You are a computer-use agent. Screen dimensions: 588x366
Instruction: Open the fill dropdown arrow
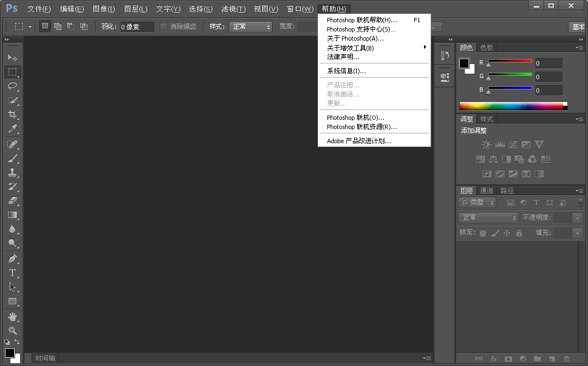(x=578, y=233)
